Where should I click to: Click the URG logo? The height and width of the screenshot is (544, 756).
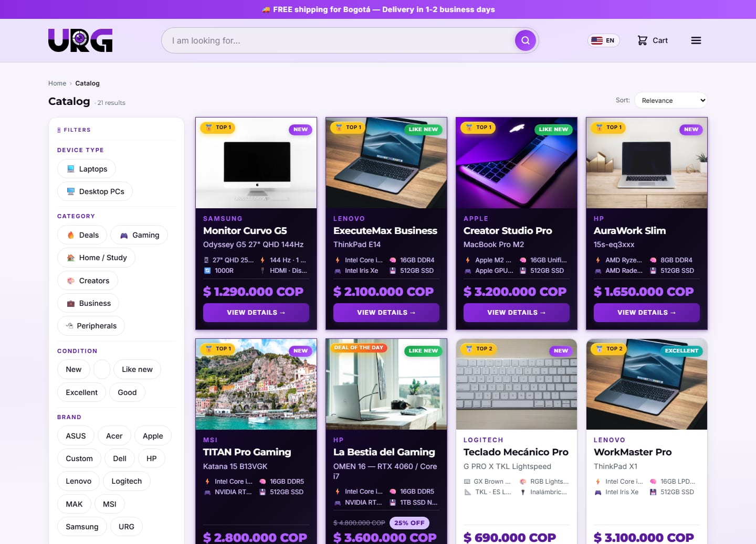pos(80,40)
